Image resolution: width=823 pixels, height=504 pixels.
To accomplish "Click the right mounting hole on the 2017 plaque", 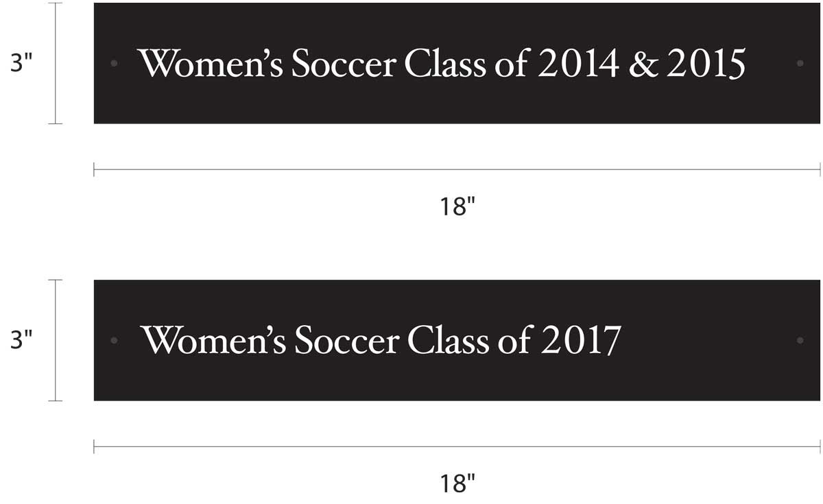I will point(800,340).
